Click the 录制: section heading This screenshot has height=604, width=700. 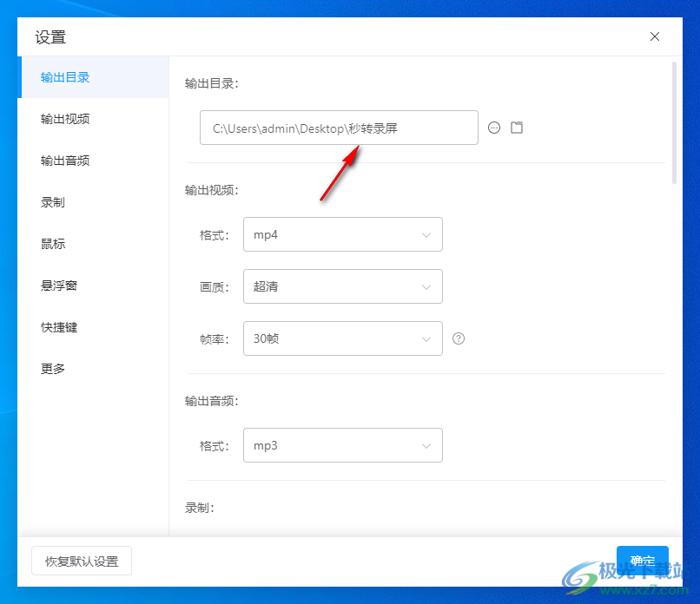(200, 508)
